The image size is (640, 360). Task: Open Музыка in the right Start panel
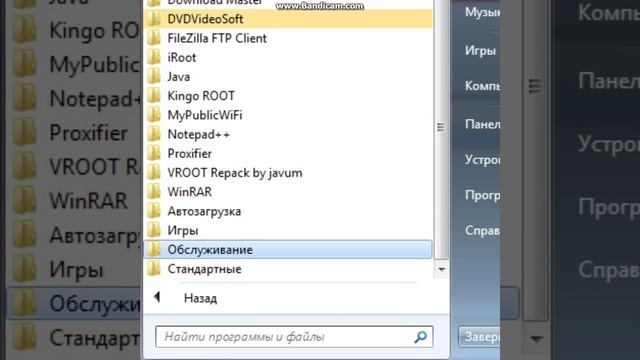pyautogui.click(x=482, y=12)
